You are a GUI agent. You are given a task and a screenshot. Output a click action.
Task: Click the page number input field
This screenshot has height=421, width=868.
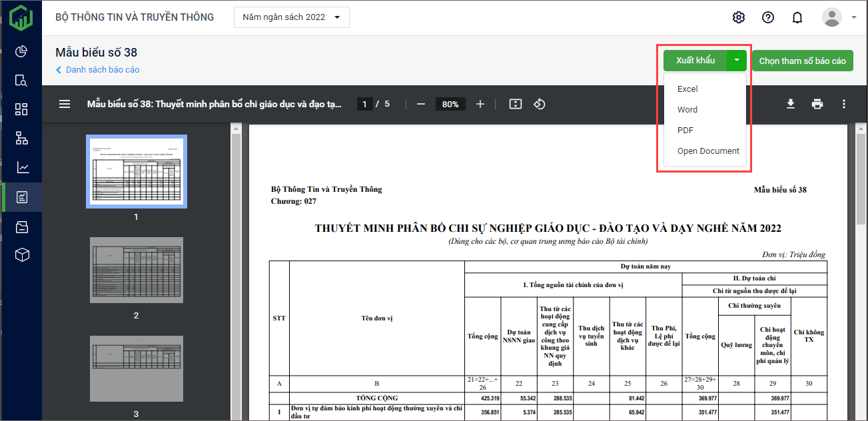(364, 104)
